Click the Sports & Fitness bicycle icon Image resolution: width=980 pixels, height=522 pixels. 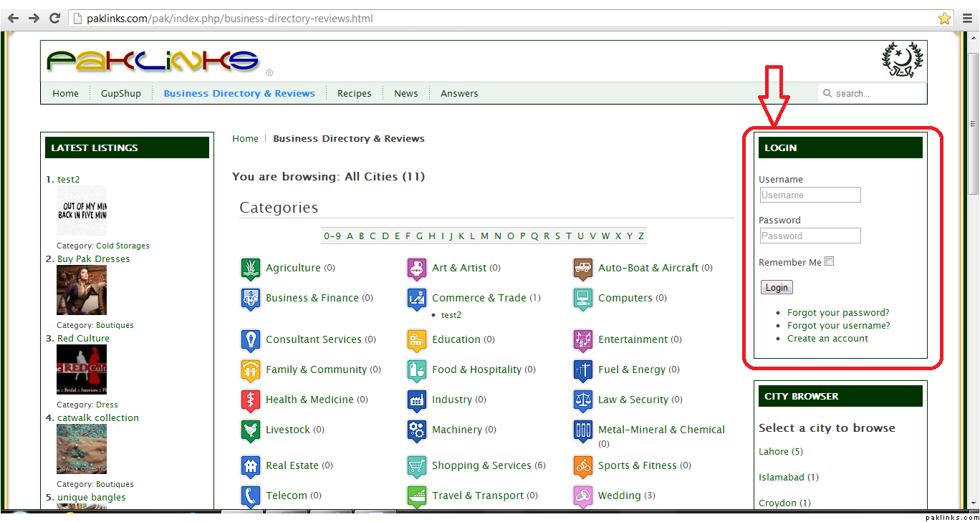[x=582, y=466]
